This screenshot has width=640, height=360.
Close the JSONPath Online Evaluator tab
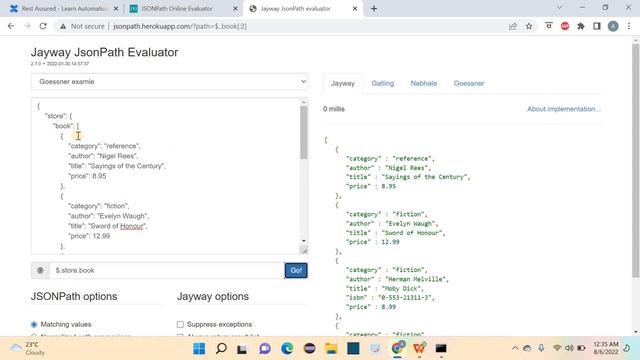236,9
